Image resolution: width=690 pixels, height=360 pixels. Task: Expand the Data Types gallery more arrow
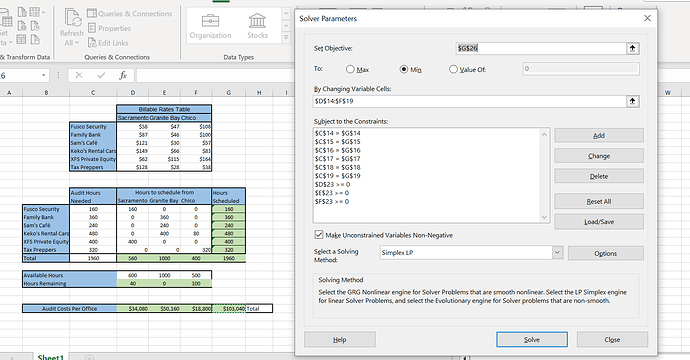point(286,37)
